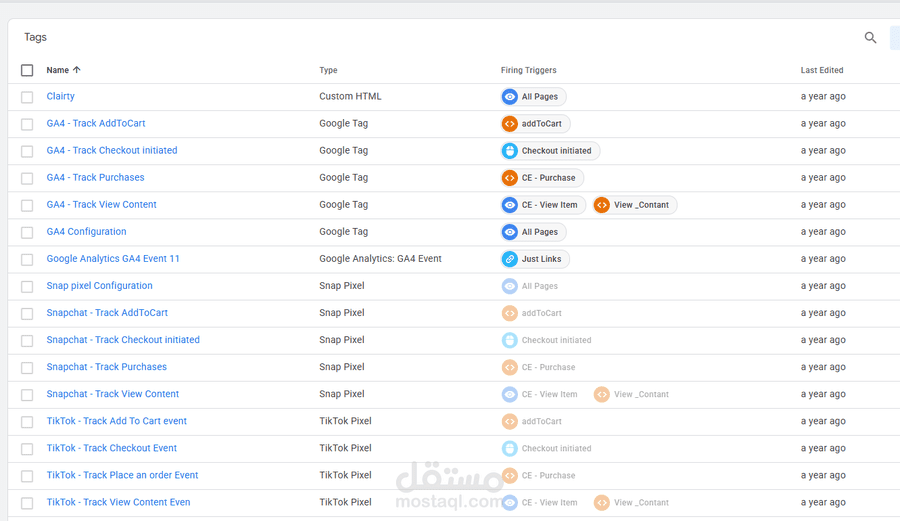Click the Last Edited column header
Screen dimensions: 900x521
822,70
